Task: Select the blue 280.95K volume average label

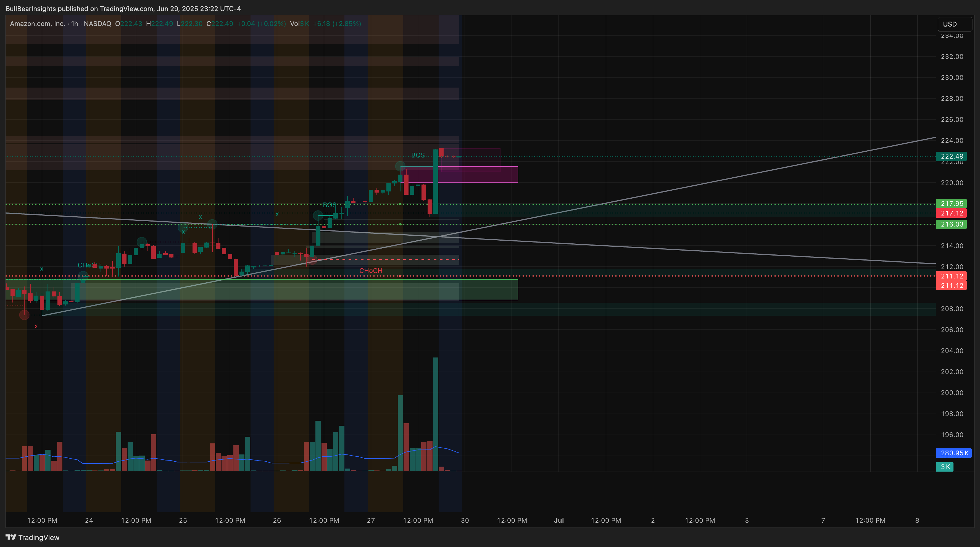Action: (954, 453)
